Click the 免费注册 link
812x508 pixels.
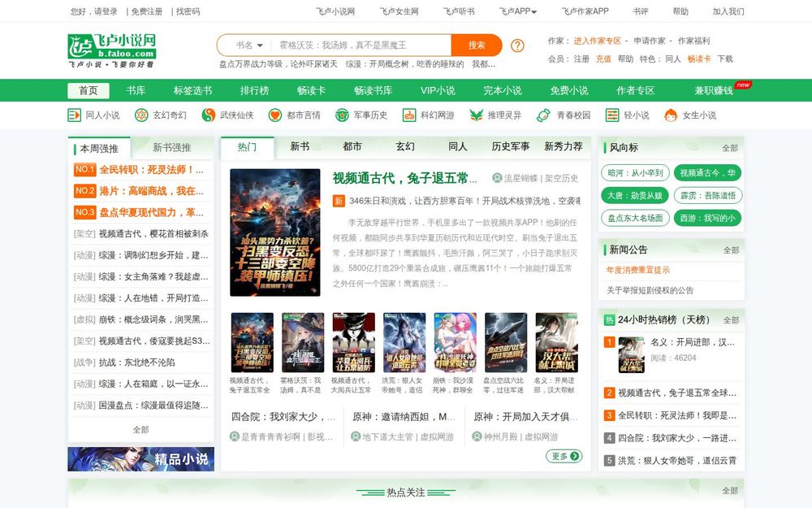point(146,11)
